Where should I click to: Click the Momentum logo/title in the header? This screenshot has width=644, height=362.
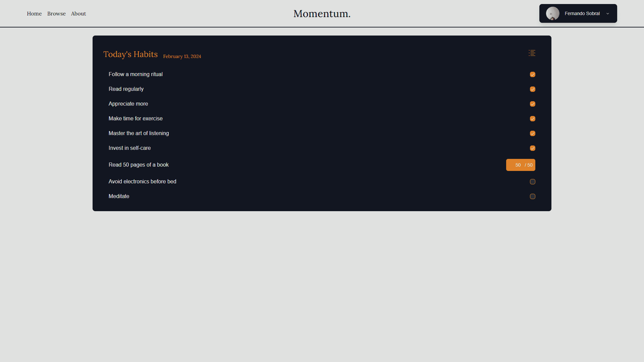click(x=322, y=13)
